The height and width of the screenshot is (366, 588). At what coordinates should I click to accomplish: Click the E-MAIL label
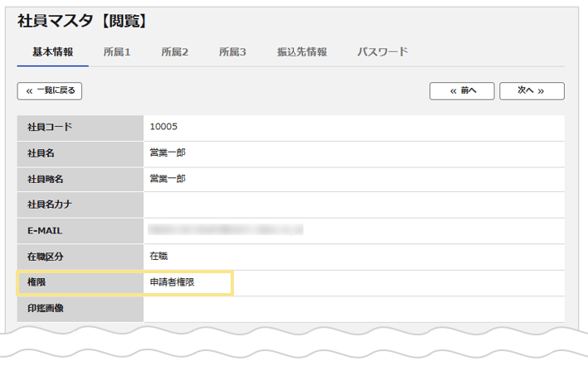pos(45,231)
